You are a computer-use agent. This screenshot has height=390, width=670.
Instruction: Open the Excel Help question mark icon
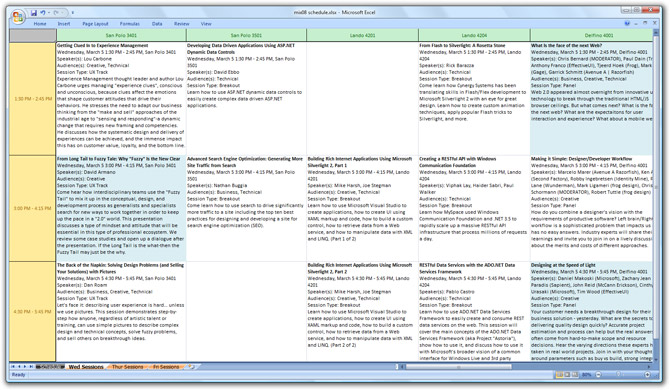pyautogui.click(x=627, y=23)
